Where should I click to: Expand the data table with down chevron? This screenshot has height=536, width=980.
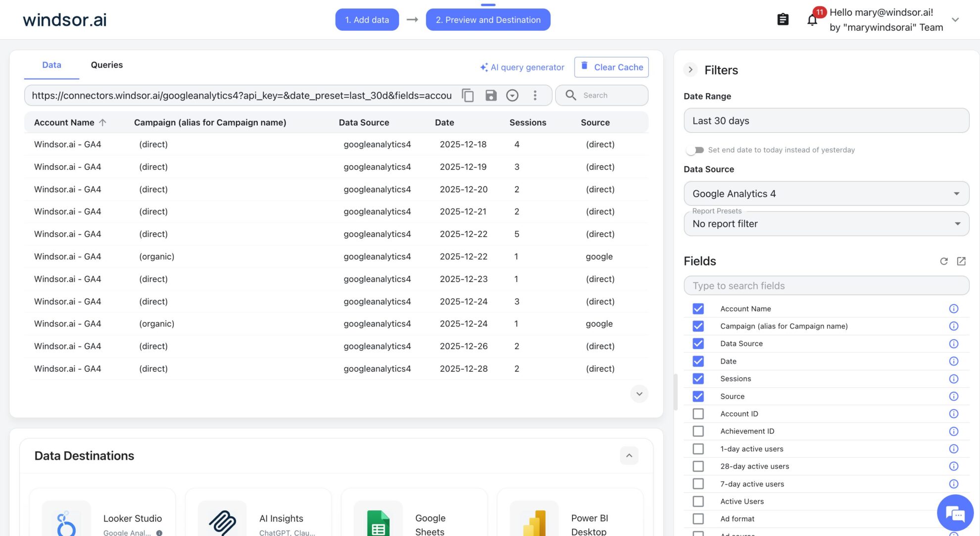pos(639,394)
